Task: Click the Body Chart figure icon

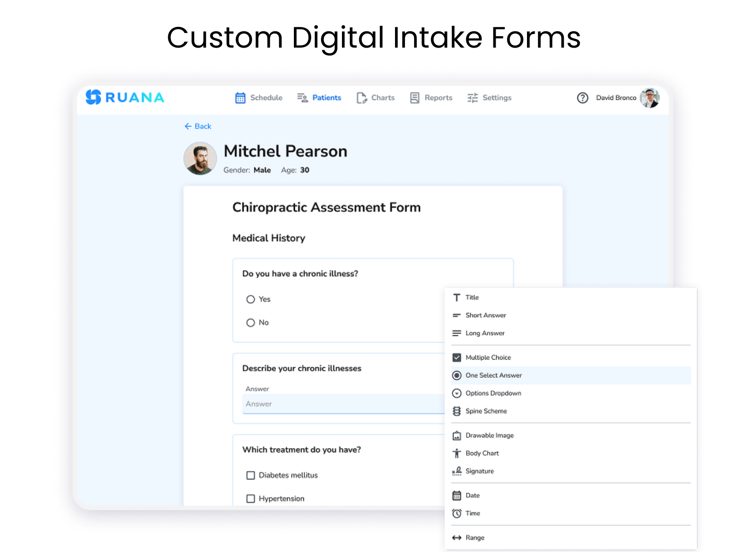Action: tap(457, 453)
